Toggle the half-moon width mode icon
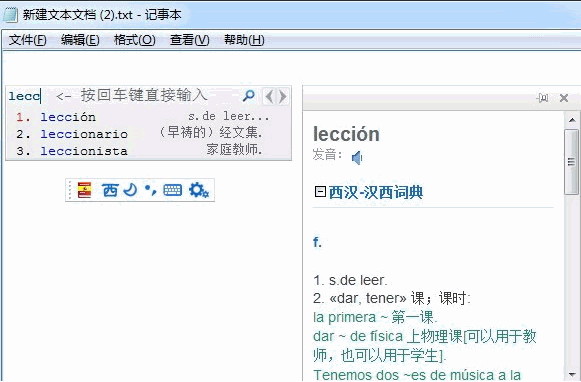This screenshot has width=581, height=382. [x=130, y=190]
